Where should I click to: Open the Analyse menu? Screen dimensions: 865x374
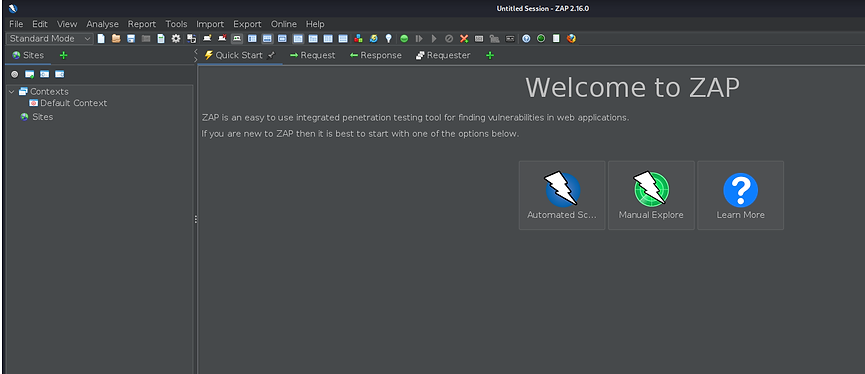[103, 24]
